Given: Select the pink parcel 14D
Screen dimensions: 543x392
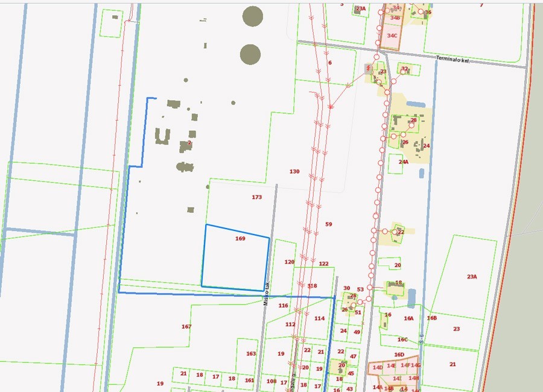Looking at the screenshot, I should pos(378,367).
